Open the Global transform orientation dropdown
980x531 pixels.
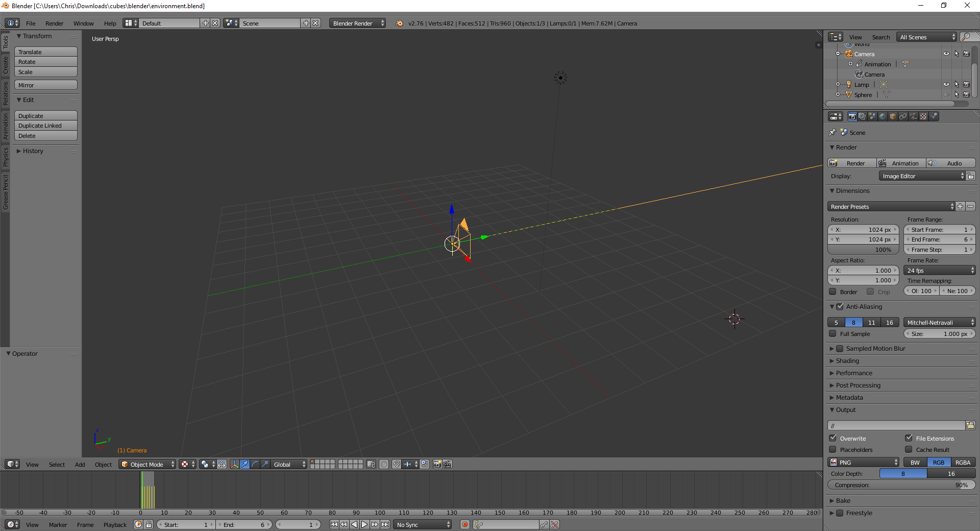tap(288, 464)
